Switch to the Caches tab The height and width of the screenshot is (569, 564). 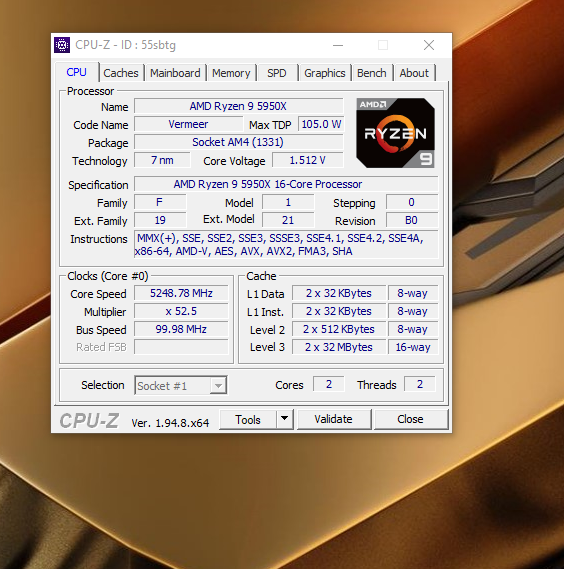coord(121,73)
